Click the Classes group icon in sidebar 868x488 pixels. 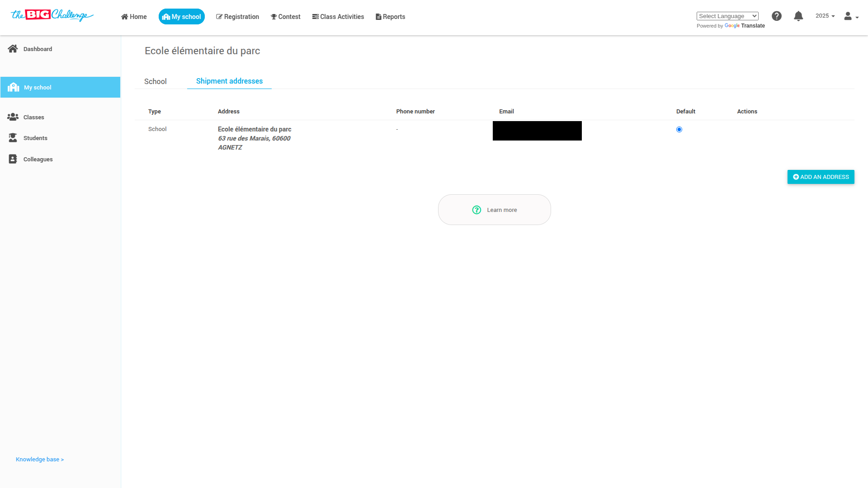(13, 117)
